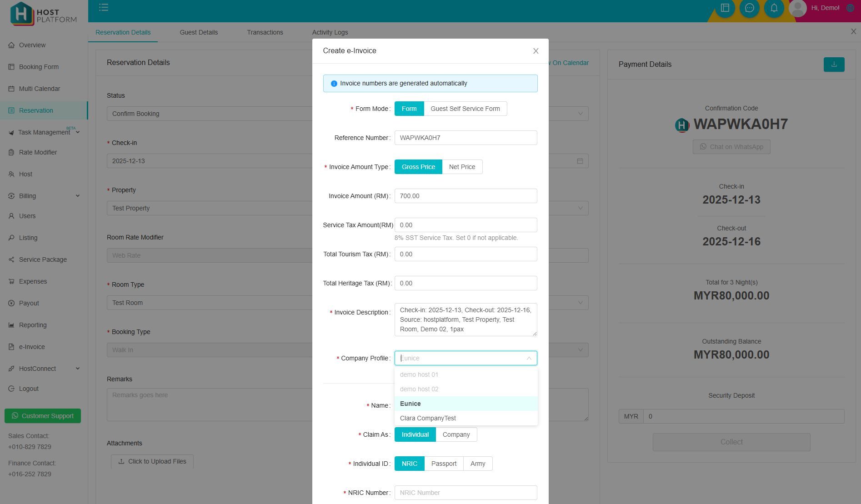Viewport: 861px width, 504px height.
Task: Click the e-Invoice document icon in sidebar
Action: coord(11,347)
